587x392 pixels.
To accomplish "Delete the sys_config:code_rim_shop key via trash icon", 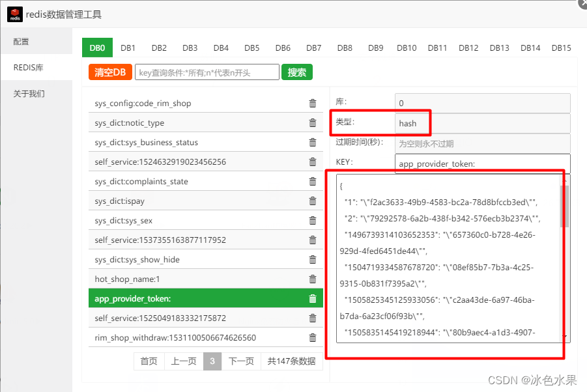I will [313, 104].
